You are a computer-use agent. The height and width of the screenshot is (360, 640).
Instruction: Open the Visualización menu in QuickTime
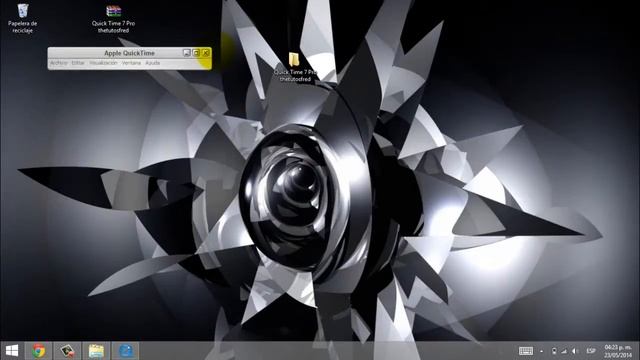(x=103, y=63)
